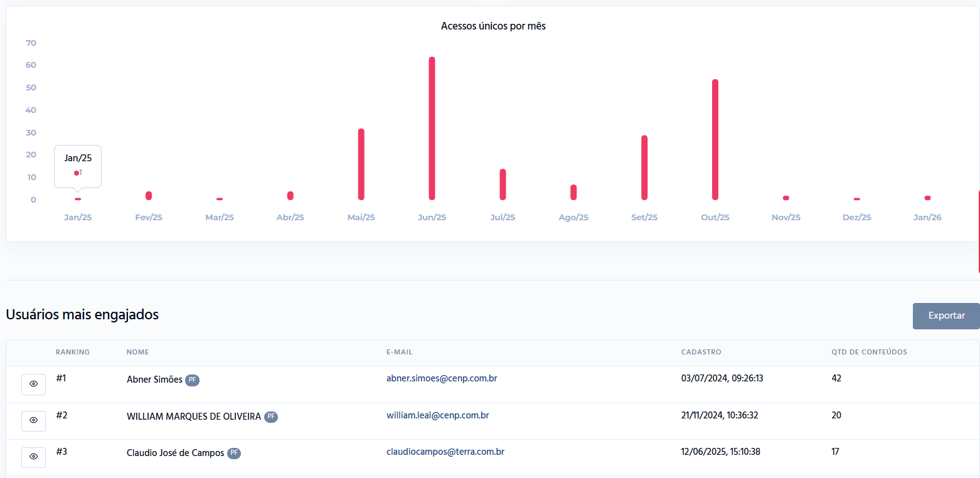Export the most engaged users list
The height and width of the screenshot is (478, 980).
pos(946,316)
